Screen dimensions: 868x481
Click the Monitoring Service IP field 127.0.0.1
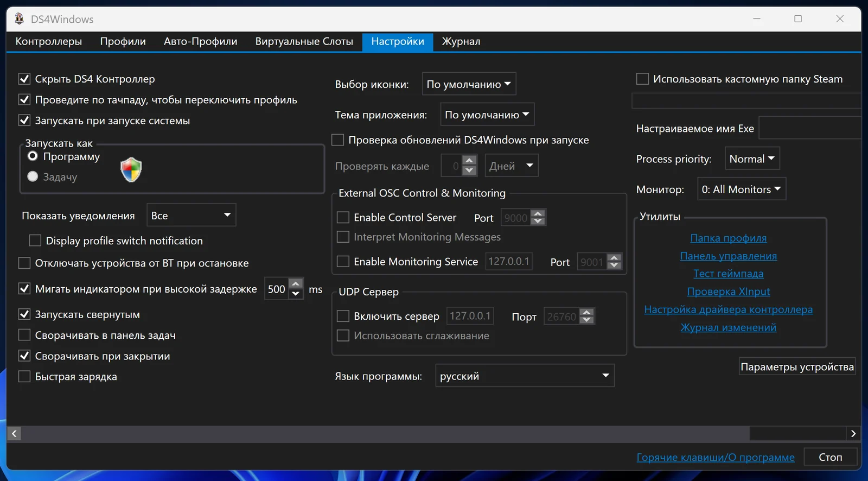tap(509, 261)
